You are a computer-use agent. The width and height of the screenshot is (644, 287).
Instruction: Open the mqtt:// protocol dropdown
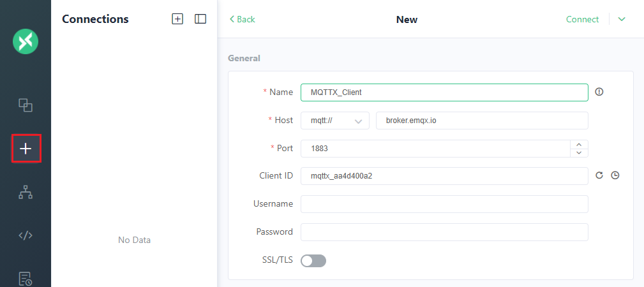click(x=334, y=121)
